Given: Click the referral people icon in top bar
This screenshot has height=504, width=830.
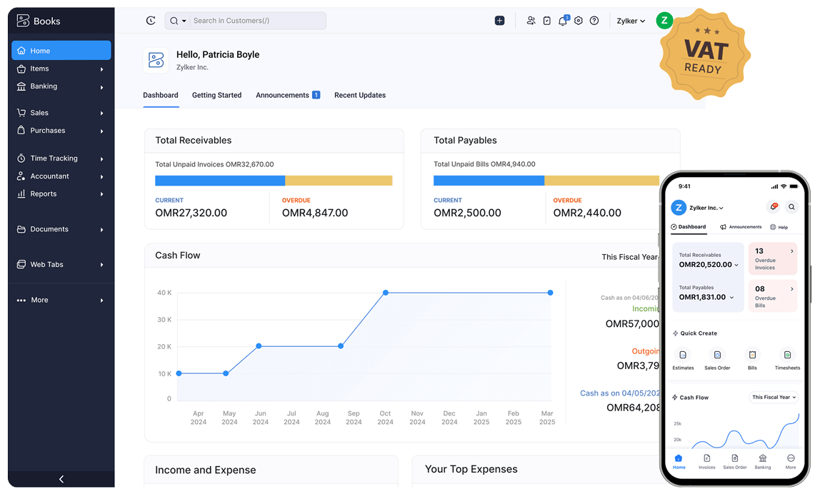Looking at the screenshot, I should click(531, 21).
